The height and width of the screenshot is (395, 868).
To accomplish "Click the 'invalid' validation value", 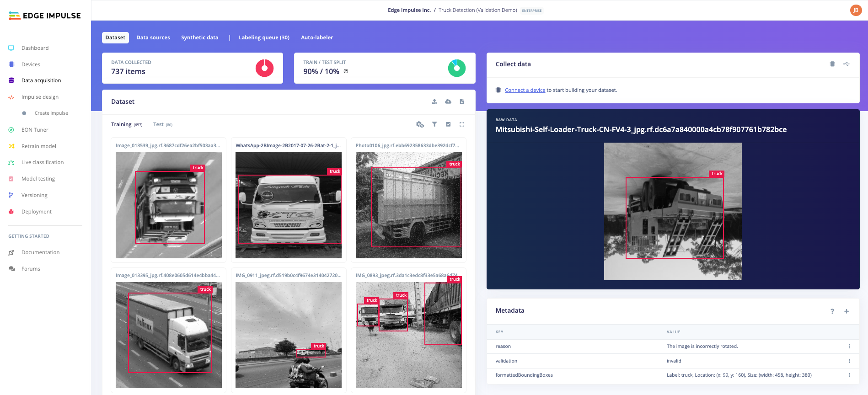I will (x=674, y=361).
